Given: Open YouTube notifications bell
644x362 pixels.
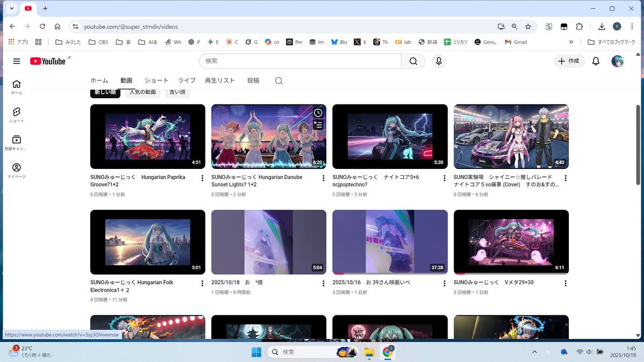Looking at the screenshot, I should click(x=595, y=61).
